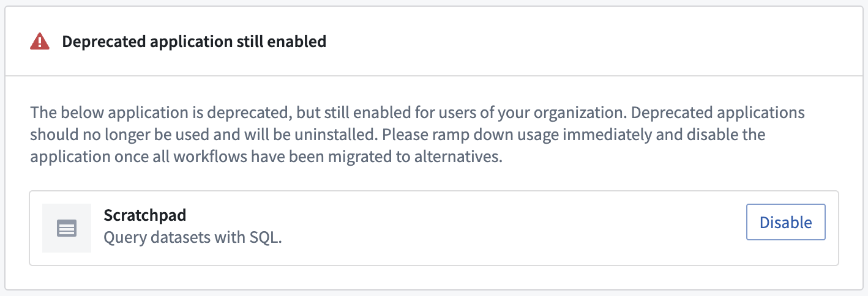Disable the Scratchpad application

pos(786,222)
